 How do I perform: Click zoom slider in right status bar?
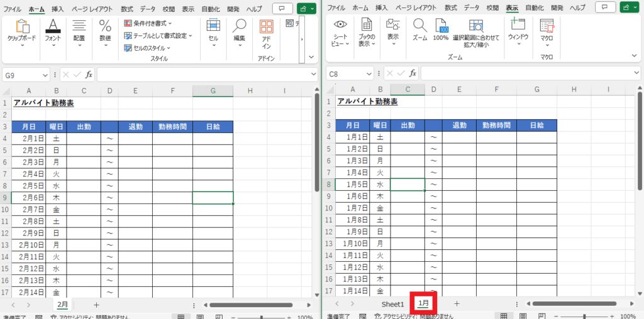(584, 316)
